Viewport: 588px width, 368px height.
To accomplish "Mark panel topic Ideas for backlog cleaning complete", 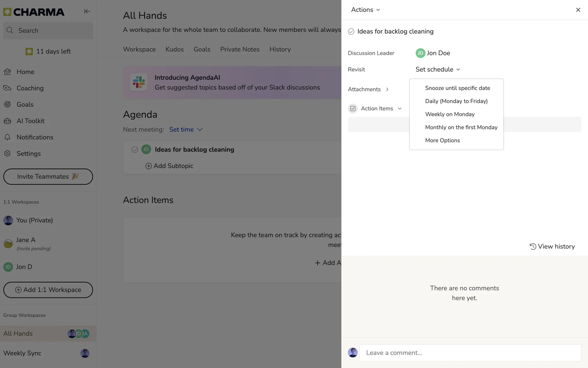I will [x=351, y=32].
